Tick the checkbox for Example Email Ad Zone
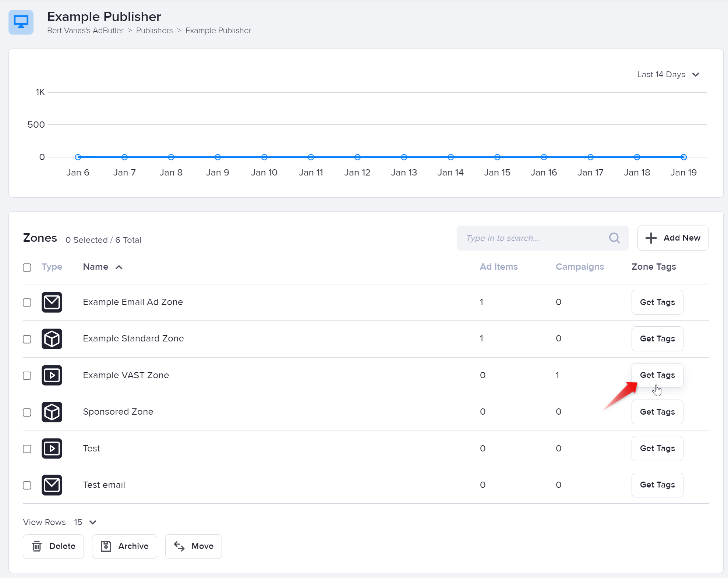Screen dimensions: 728x578 (x=27, y=302)
